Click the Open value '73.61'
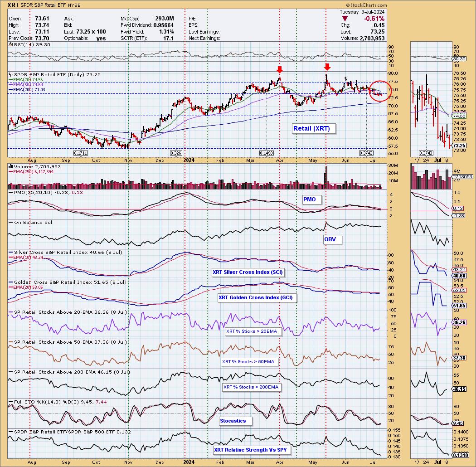476x467 pixels. point(42,19)
